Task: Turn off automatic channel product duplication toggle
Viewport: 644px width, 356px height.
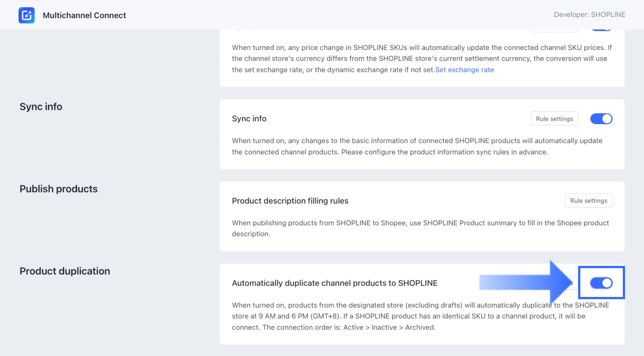Action: [601, 283]
